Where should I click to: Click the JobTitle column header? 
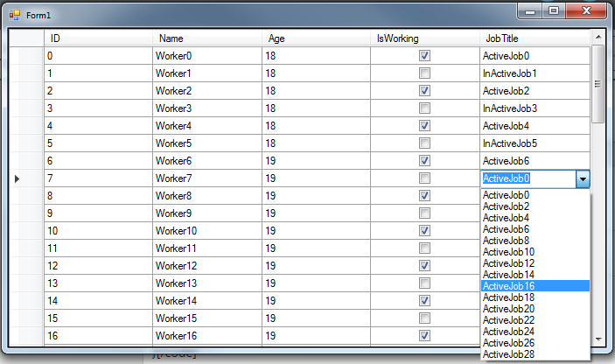coord(534,38)
